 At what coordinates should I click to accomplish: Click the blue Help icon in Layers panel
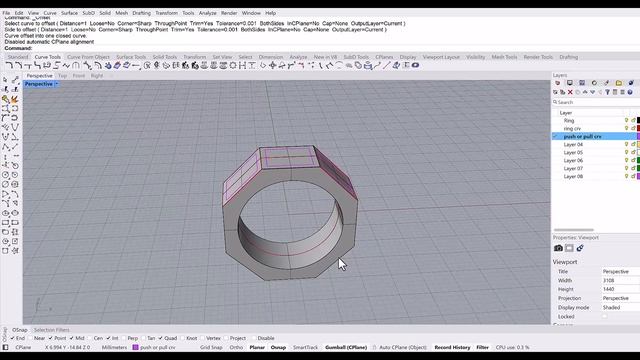pyautogui.click(x=630, y=92)
